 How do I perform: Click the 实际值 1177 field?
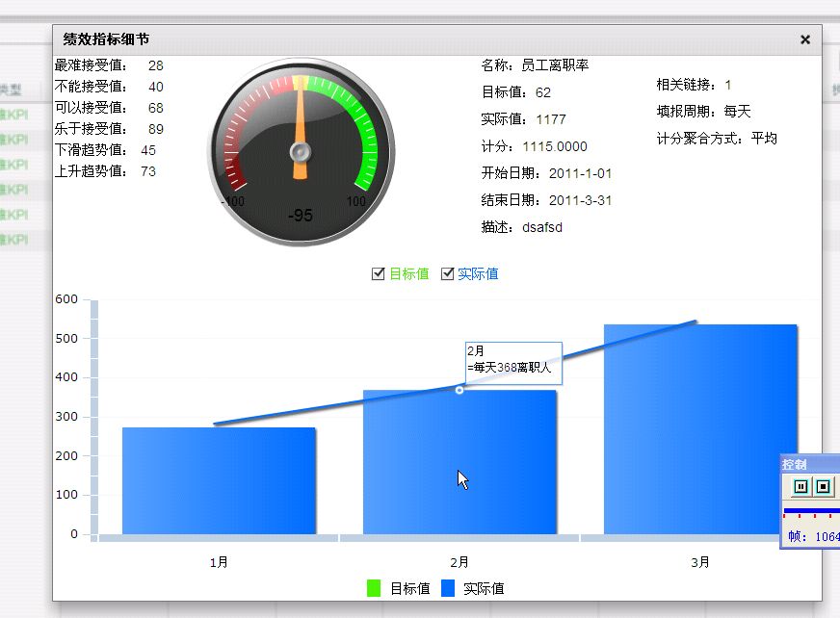[523, 119]
